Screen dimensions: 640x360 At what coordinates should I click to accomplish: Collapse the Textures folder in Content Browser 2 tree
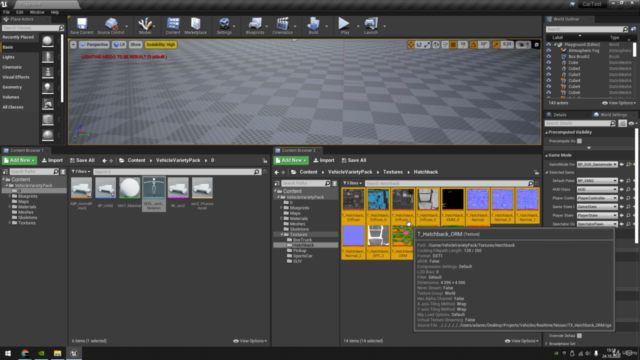[x=281, y=235]
